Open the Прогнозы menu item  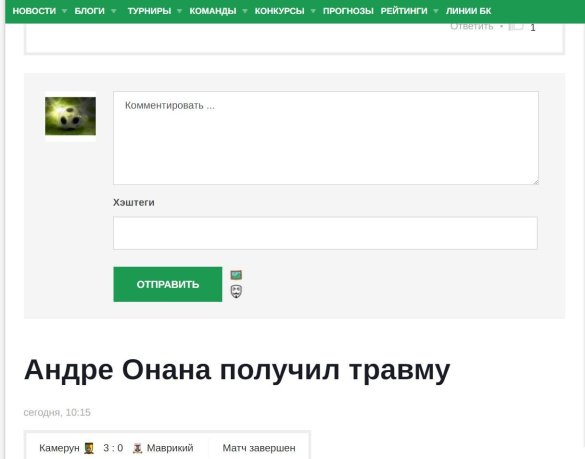pyautogui.click(x=348, y=11)
